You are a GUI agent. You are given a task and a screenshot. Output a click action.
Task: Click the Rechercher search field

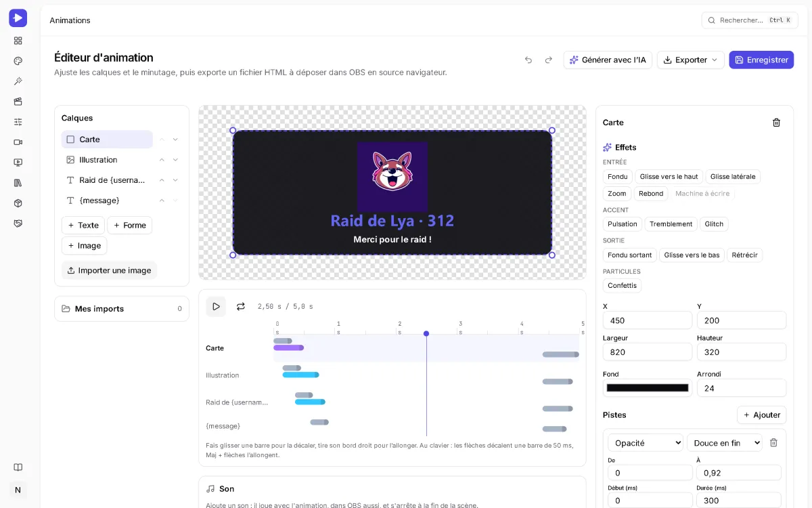tap(750, 20)
